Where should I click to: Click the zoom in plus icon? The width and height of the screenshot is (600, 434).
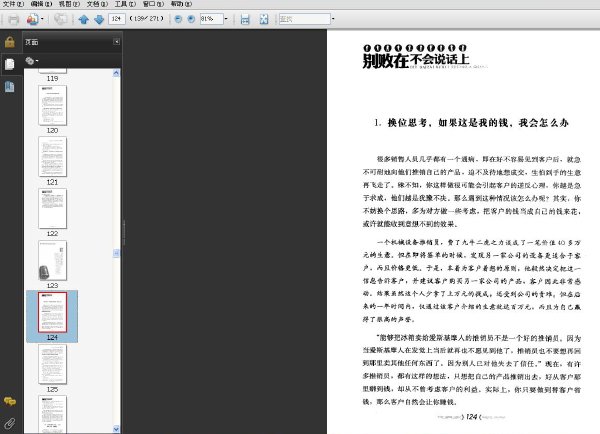(x=191, y=19)
